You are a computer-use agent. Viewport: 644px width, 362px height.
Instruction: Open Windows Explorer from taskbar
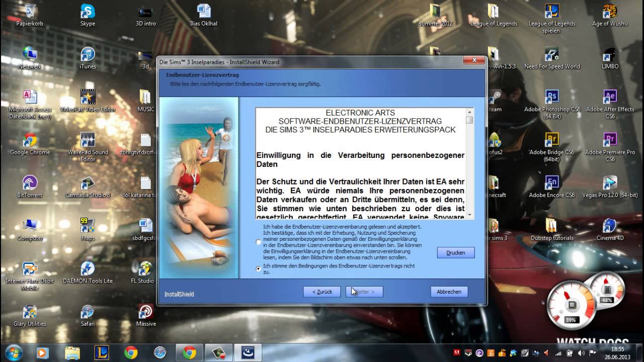[x=72, y=353]
